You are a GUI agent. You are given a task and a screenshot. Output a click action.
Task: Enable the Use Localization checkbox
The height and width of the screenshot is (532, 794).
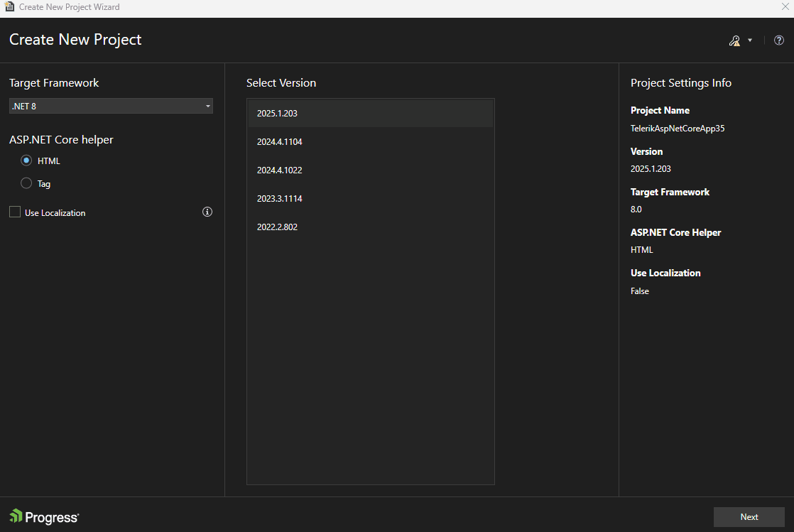click(x=15, y=212)
